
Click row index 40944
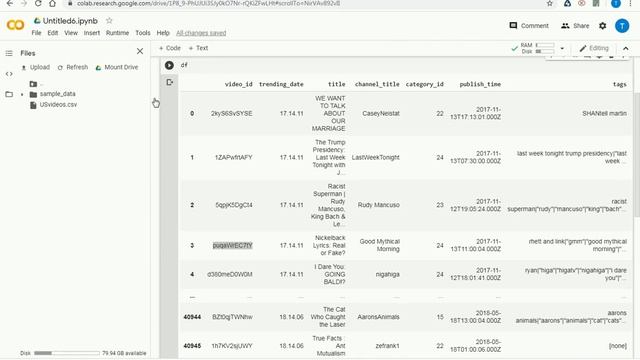pos(192,317)
